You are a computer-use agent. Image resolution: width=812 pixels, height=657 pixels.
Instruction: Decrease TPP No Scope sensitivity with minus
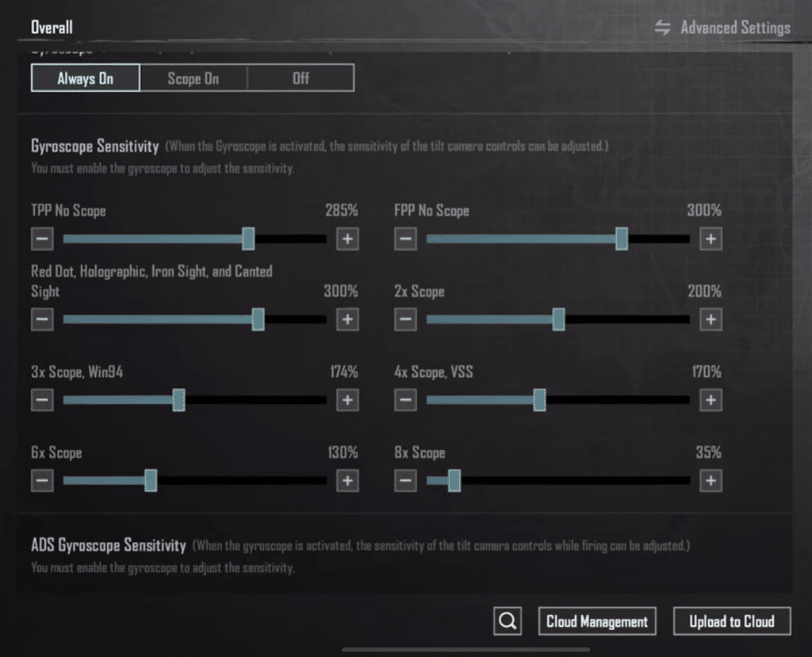(42, 239)
